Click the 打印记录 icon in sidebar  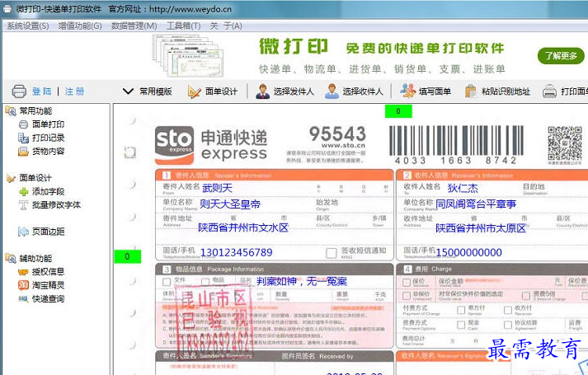(23, 138)
